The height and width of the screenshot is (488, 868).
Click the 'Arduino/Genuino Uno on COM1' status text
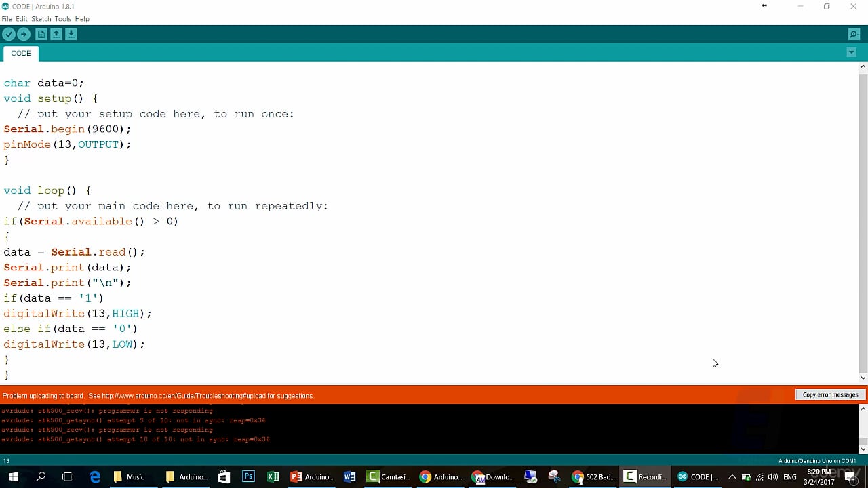click(817, 461)
